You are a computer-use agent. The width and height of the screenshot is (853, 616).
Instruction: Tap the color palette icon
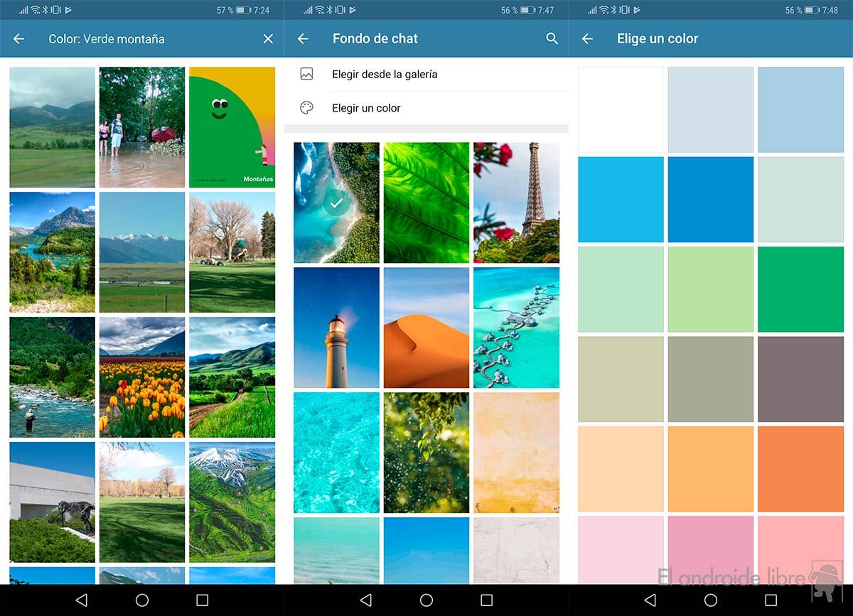307,108
